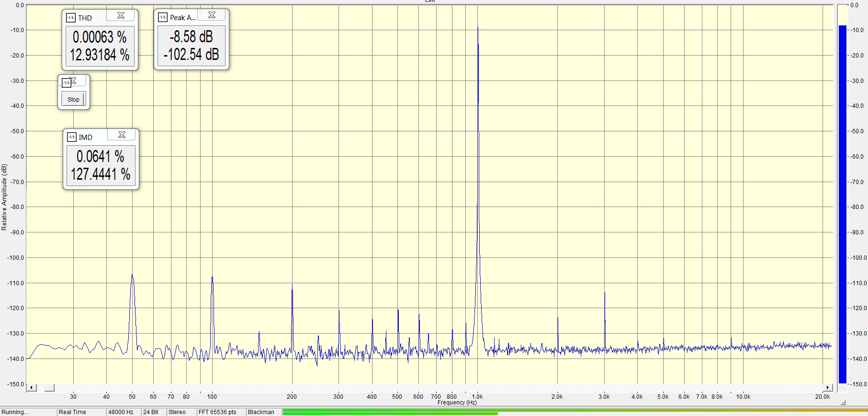Click the Peak Amplitude window's waveform icon

[163, 17]
